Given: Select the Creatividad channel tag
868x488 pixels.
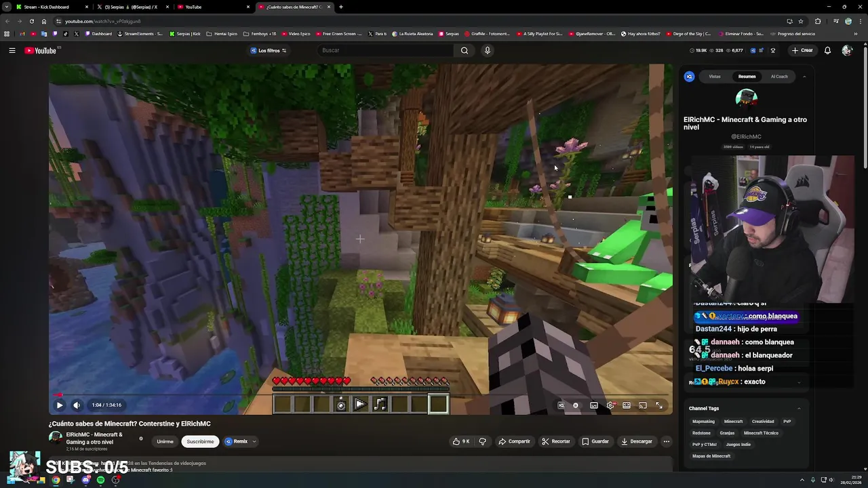Looking at the screenshot, I should (762, 422).
